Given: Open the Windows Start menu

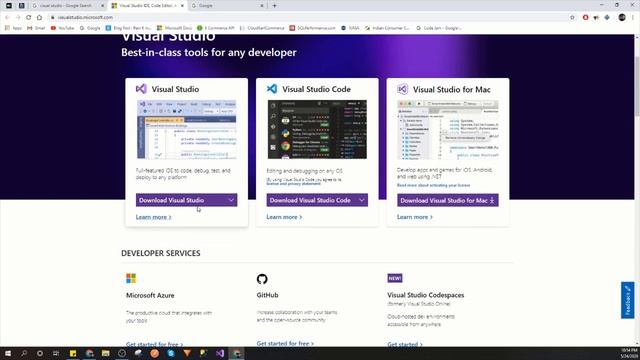Looking at the screenshot, I should (x=8, y=353).
